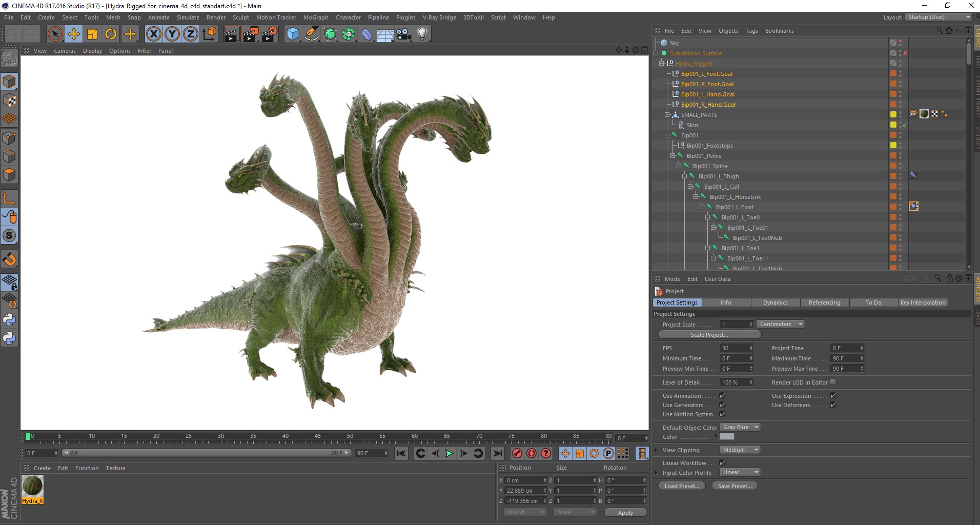This screenshot has width=980, height=525.
Task: Open Layout Startup dropdown
Action: click(x=938, y=17)
